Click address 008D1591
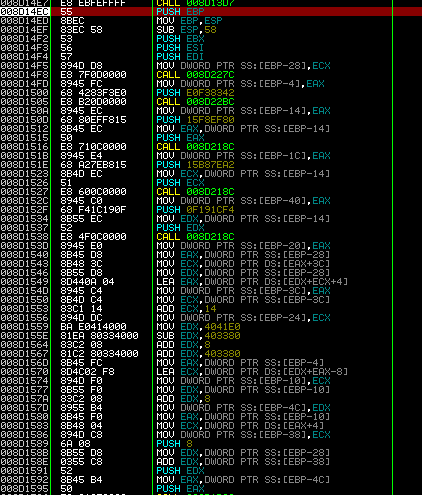This screenshot has height=495, width=422. tap(25, 471)
